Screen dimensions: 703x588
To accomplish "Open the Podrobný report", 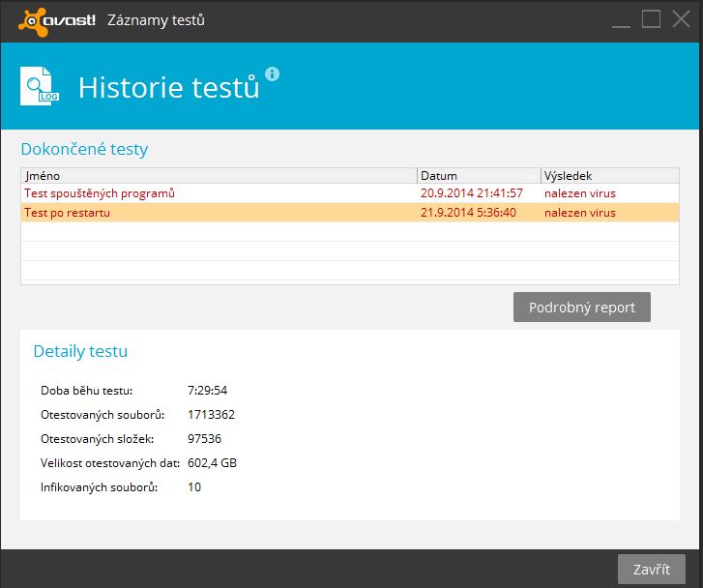I will point(581,308).
